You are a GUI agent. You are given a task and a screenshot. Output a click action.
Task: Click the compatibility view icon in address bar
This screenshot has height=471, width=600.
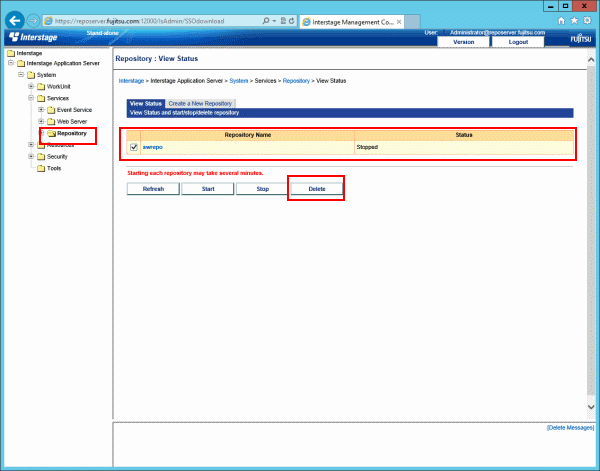click(283, 21)
